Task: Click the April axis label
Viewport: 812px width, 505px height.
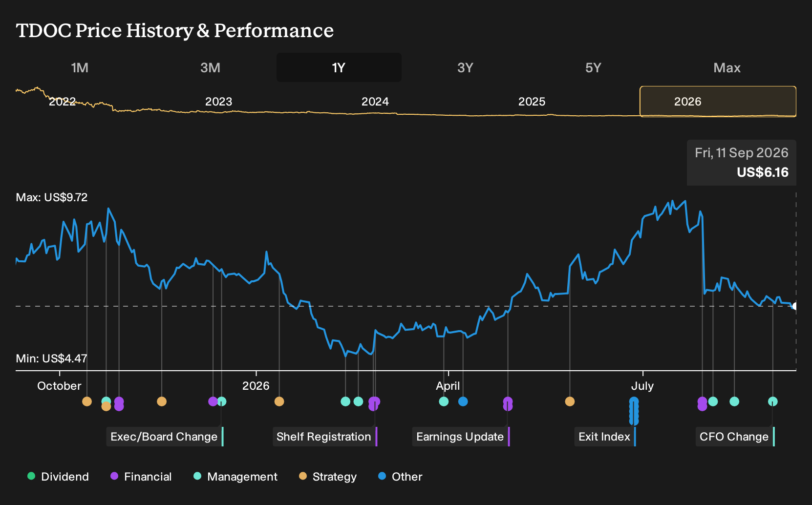Action: point(448,386)
